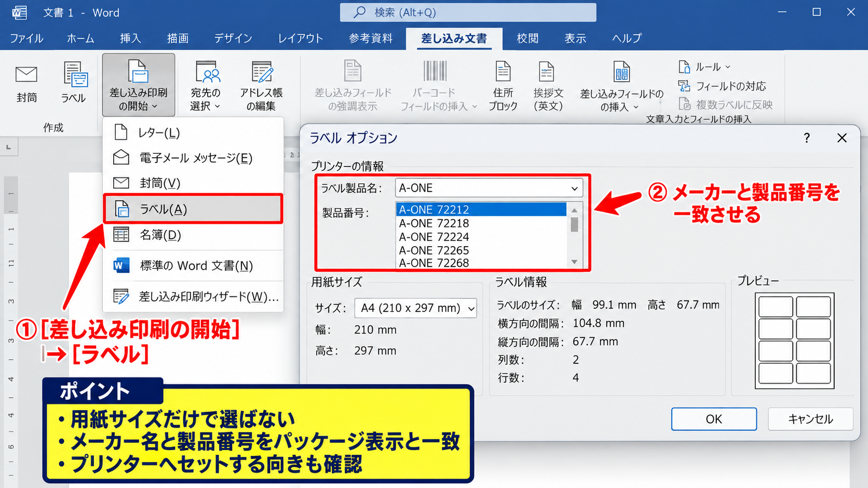
Task: Click product list scrollbar up arrow
Action: [575, 210]
